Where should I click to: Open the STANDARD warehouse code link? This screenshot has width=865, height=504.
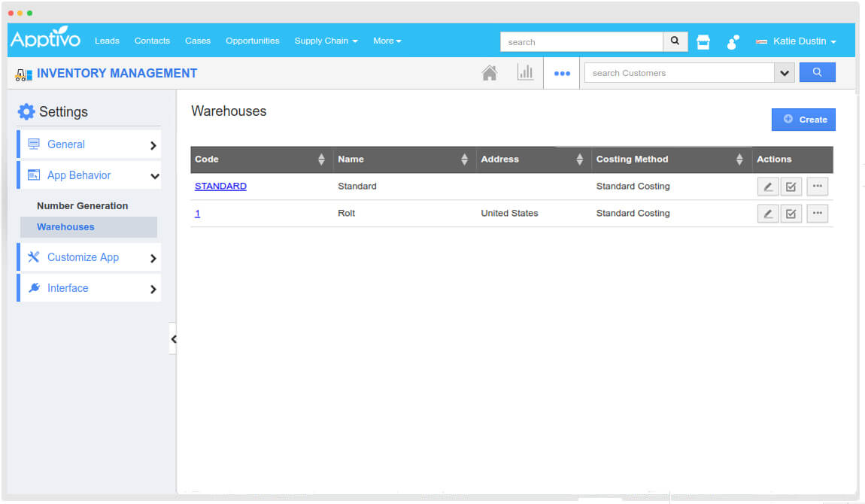[x=220, y=186]
